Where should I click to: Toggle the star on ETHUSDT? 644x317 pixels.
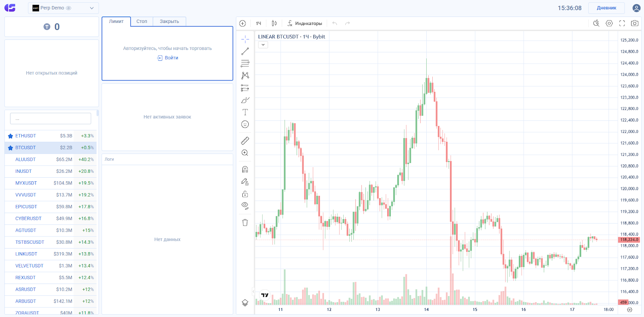coord(10,136)
